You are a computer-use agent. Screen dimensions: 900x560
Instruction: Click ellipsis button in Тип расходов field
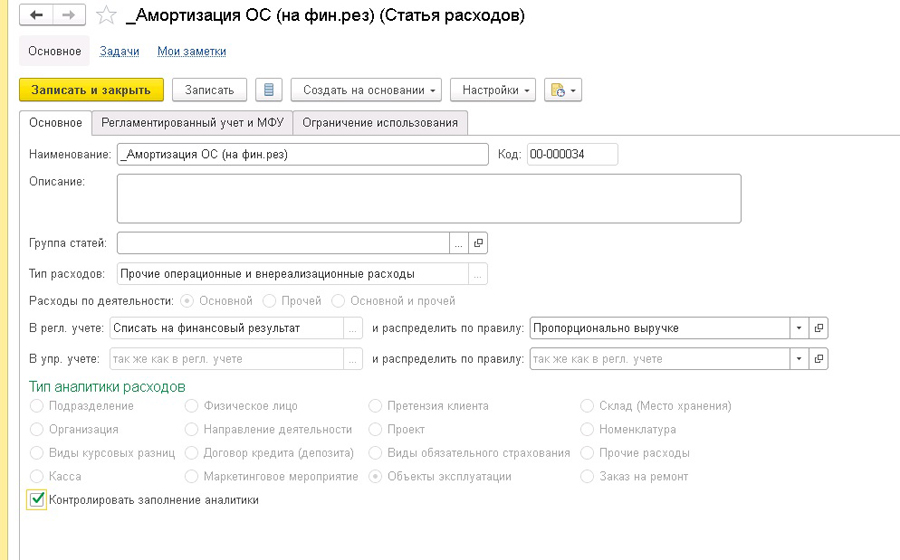tap(478, 274)
